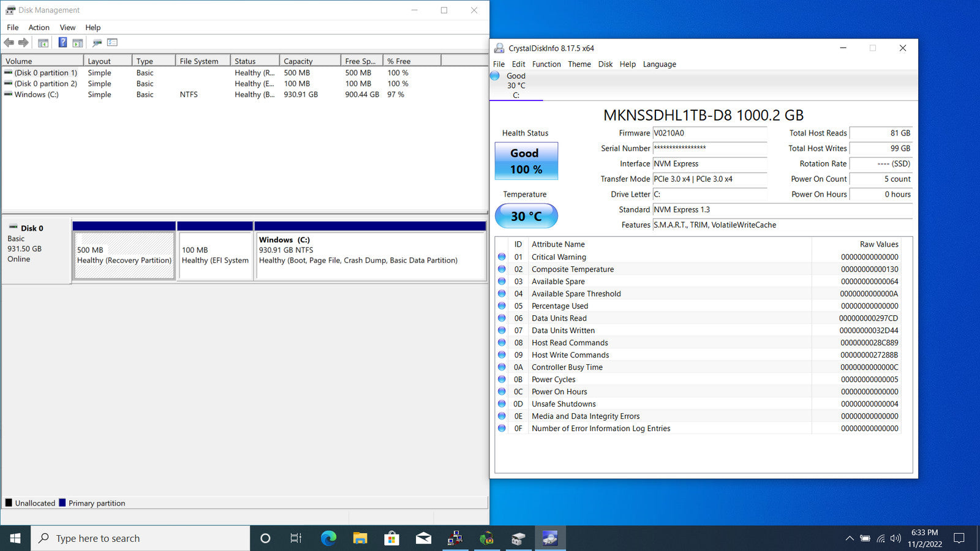Open File menu in Disk Management
Viewport: 980px width, 551px height.
[x=12, y=28]
